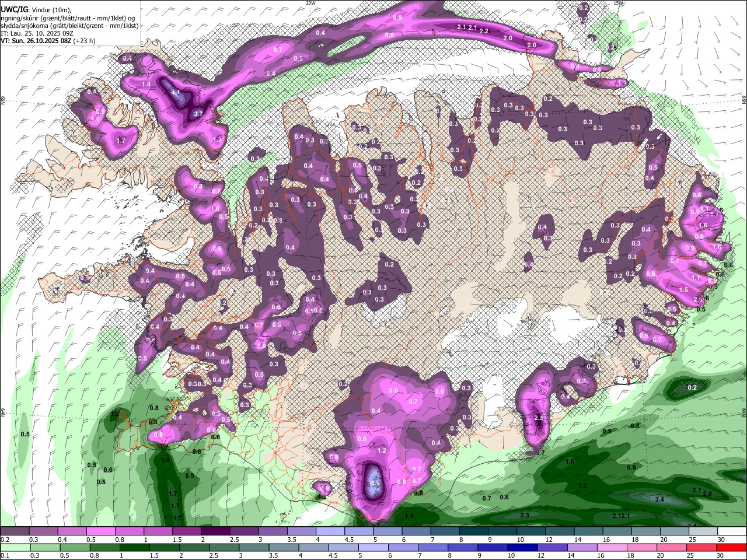Click the '2.2' value in the northern snow band
The width and height of the screenshot is (747, 560).
point(483,31)
